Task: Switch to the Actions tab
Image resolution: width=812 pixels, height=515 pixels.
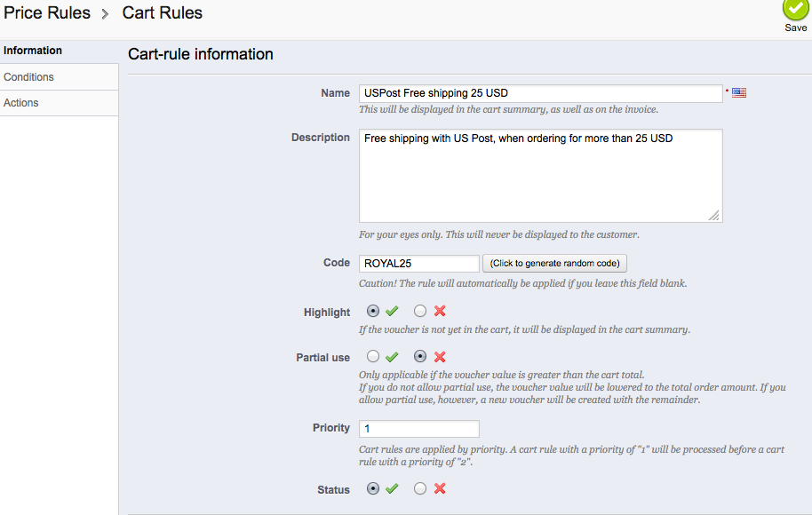Action: [x=21, y=103]
